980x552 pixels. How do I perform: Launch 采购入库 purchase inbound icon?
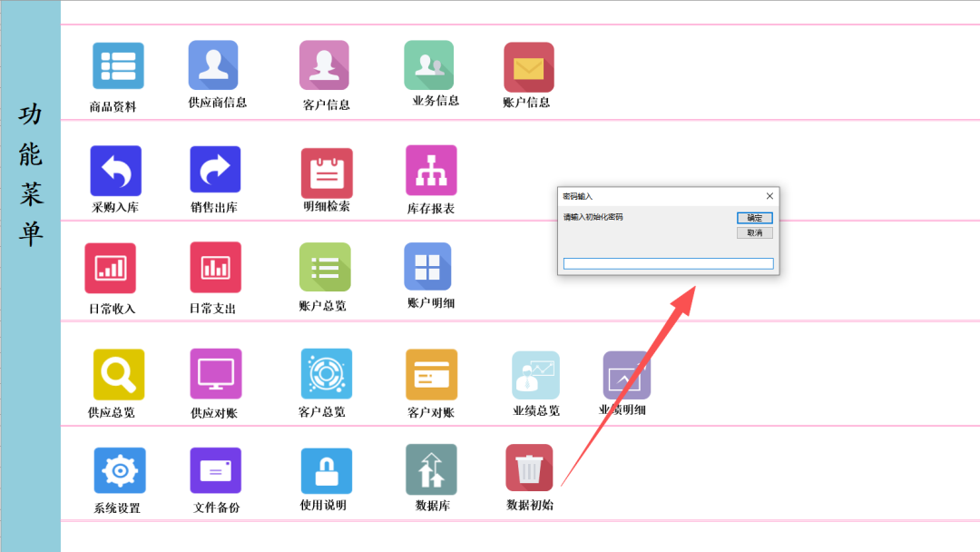click(115, 171)
